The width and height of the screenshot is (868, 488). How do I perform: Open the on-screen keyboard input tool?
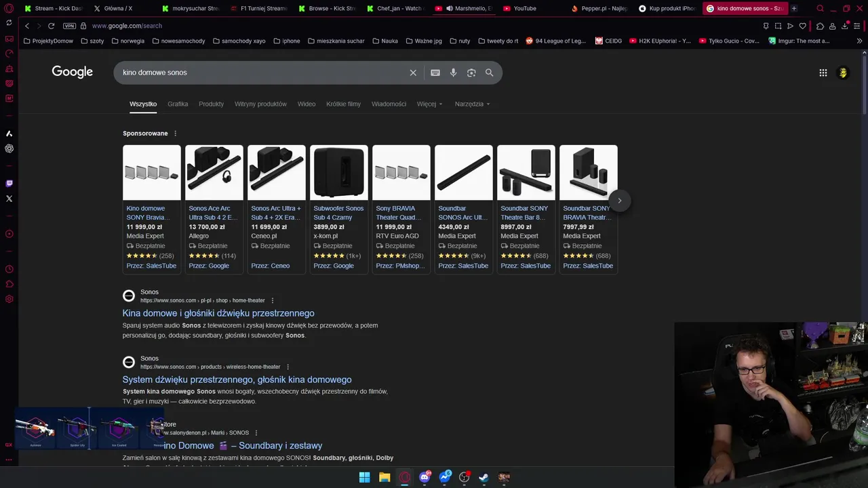click(435, 73)
